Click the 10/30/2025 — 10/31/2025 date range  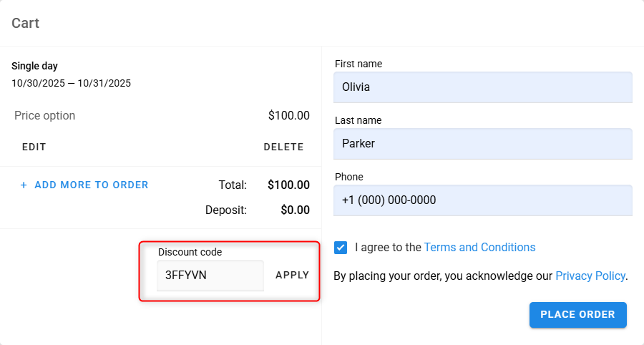(x=71, y=83)
